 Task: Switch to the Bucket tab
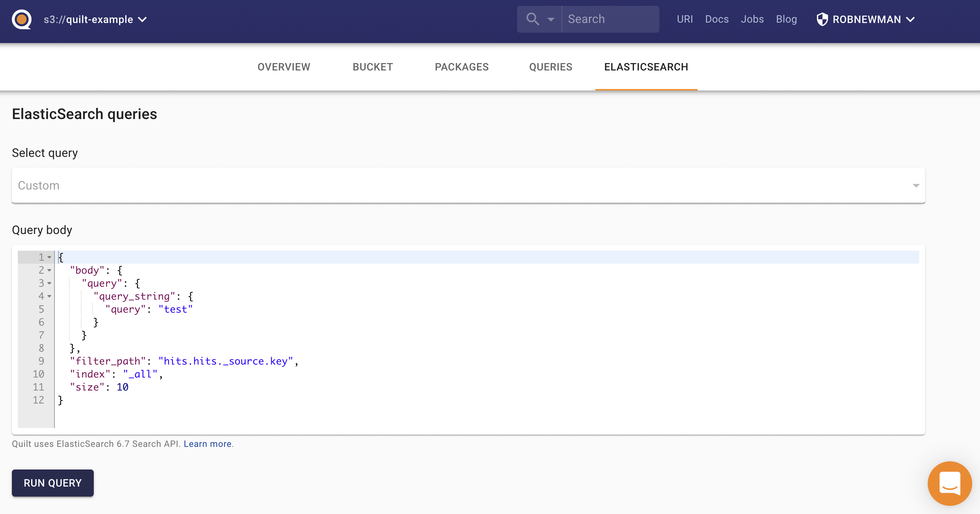[x=373, y=67]
